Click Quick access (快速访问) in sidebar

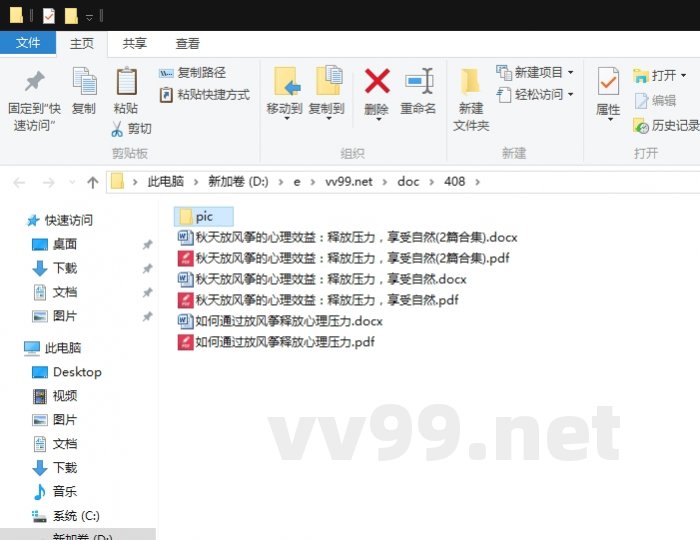click(60, 220)
